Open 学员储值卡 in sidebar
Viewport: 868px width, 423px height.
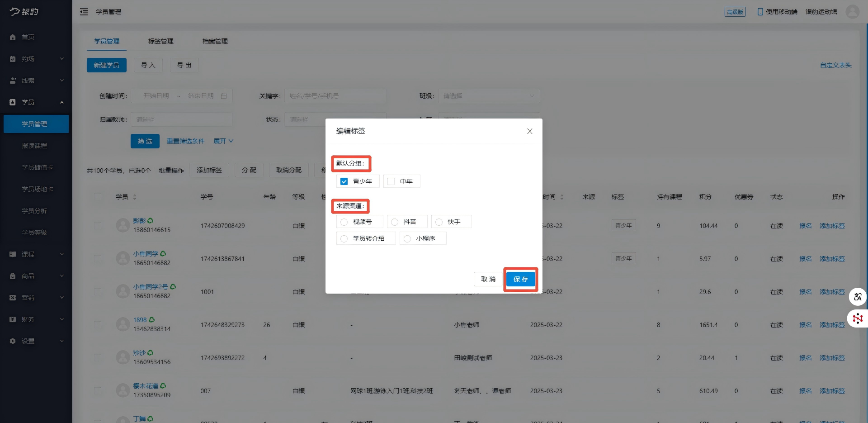click(38, 167)
